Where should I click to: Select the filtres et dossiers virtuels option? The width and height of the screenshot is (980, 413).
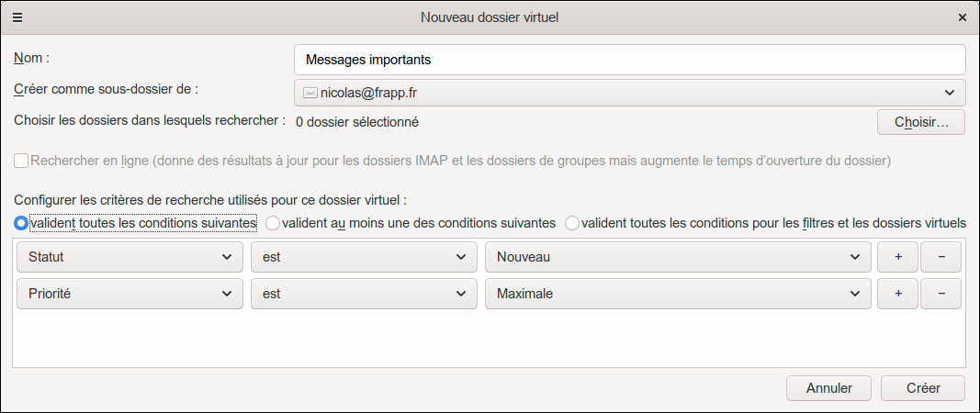point(572,223)
